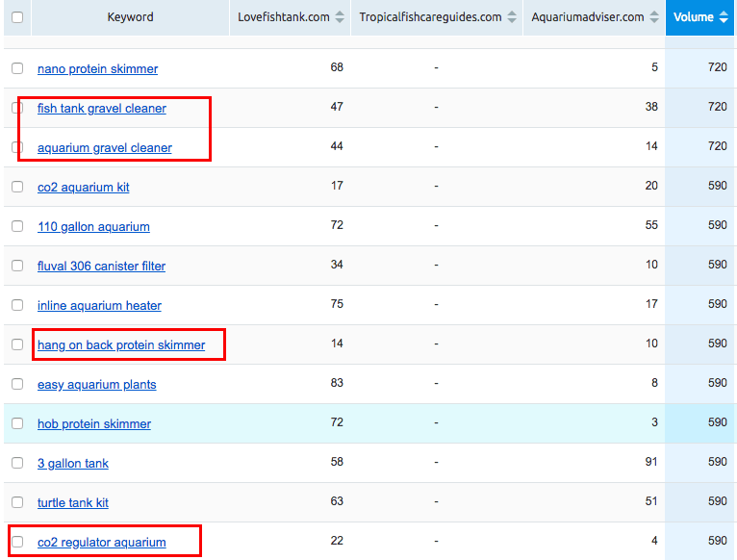Sort by Volume column arrows
737x560 pixels.
(x=724, y=17)
